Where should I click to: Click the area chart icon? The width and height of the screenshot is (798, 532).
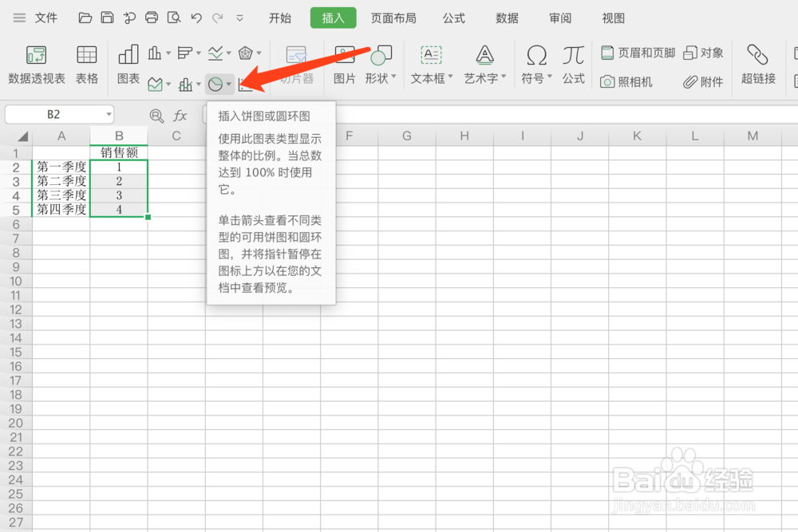(156, 84)
